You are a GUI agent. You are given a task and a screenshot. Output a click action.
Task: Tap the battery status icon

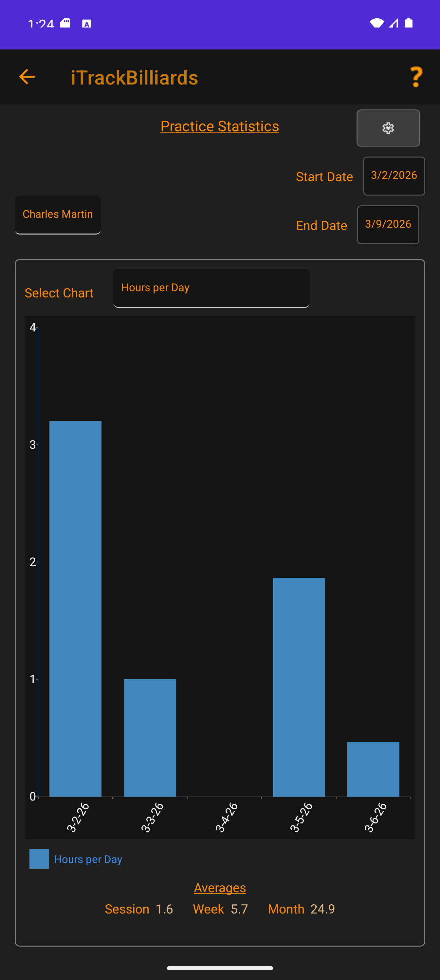409,23
